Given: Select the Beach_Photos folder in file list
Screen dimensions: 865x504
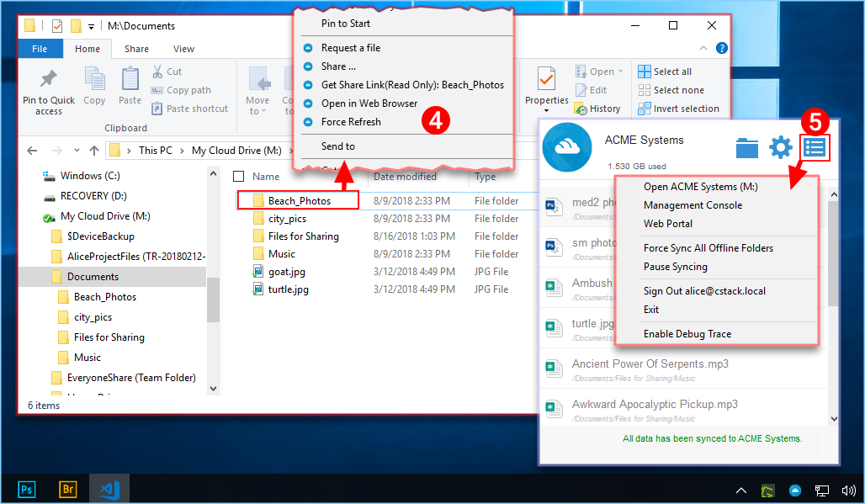Looking at the screenshot, I should (x=299, y=201).
